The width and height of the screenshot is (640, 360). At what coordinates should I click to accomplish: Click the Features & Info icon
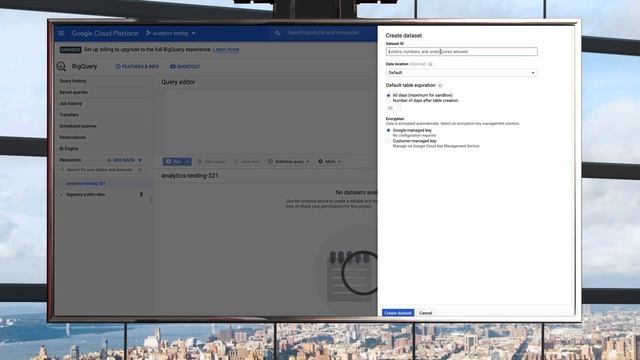pyautogui.click(x=118, y=67)
